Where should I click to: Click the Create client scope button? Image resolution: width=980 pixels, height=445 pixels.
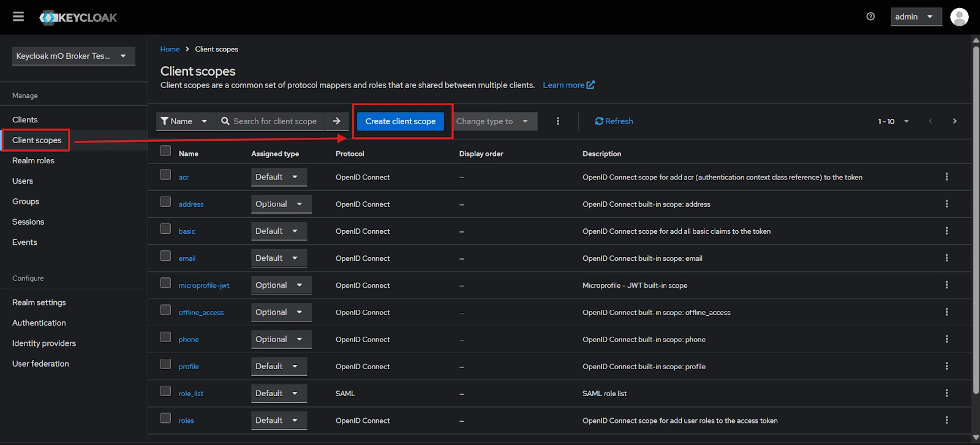[401, 121]
